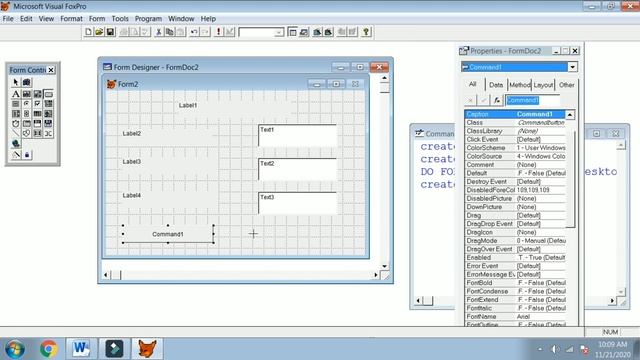Image resolution: width=640 pixels, height=360 pixels.
Task: Click the Copy toolbar icon
Action: pyautogui.click(x=170, y=32)
